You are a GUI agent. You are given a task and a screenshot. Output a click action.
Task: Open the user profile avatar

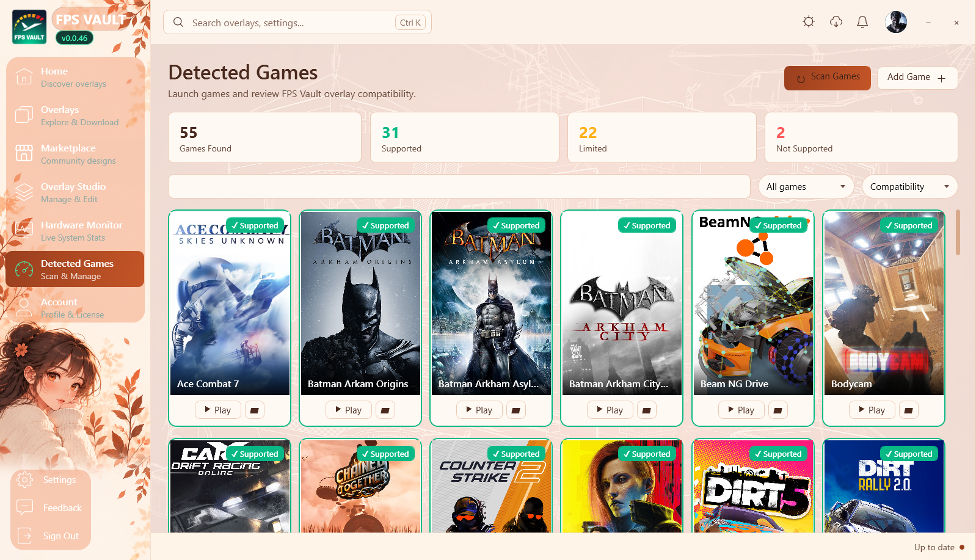pyautogui.click(x=896, y=22)
